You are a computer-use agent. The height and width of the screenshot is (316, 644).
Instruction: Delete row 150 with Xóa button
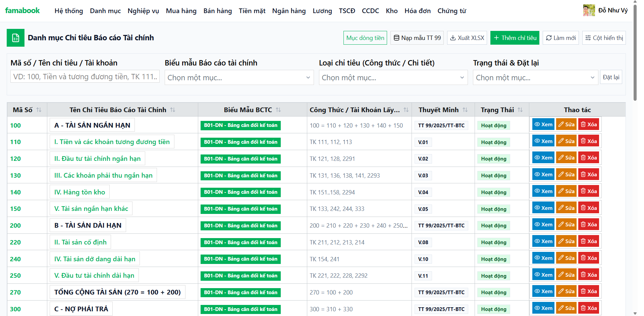point(589,208)
